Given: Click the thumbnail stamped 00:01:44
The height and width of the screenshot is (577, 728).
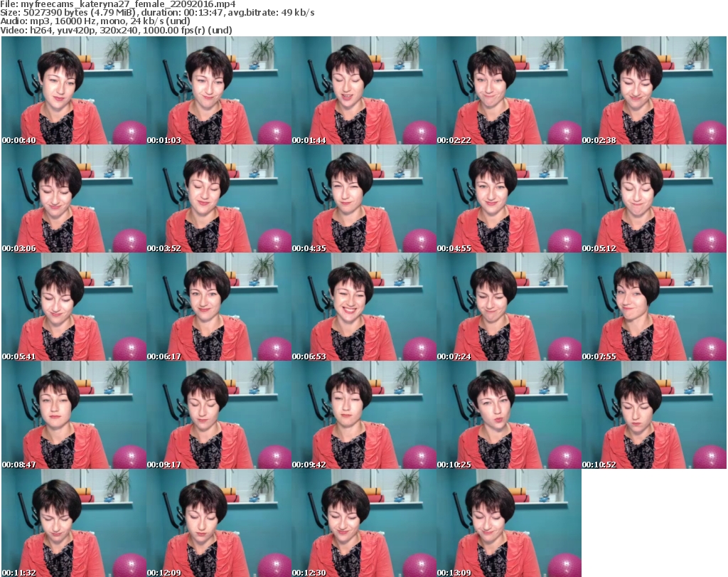Looking at the screenshot, I should [363, 90].
